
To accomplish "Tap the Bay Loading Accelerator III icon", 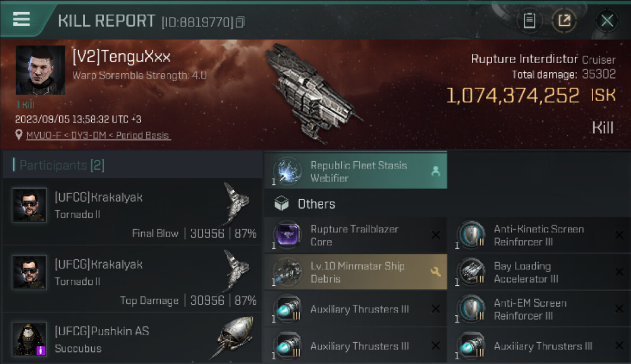I will 471,272.
